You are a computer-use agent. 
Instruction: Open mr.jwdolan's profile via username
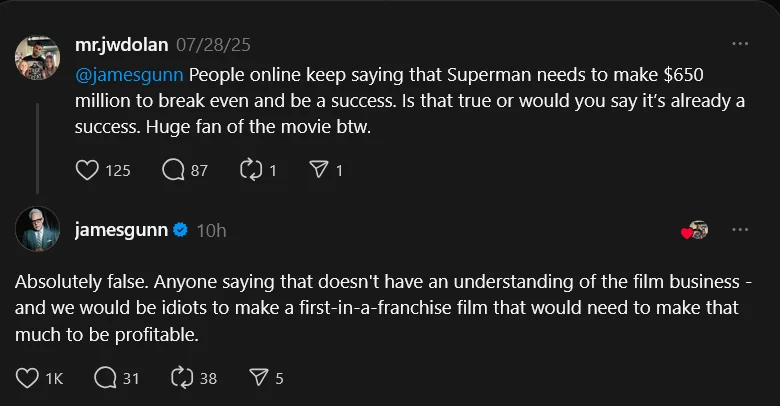point(121,45)
